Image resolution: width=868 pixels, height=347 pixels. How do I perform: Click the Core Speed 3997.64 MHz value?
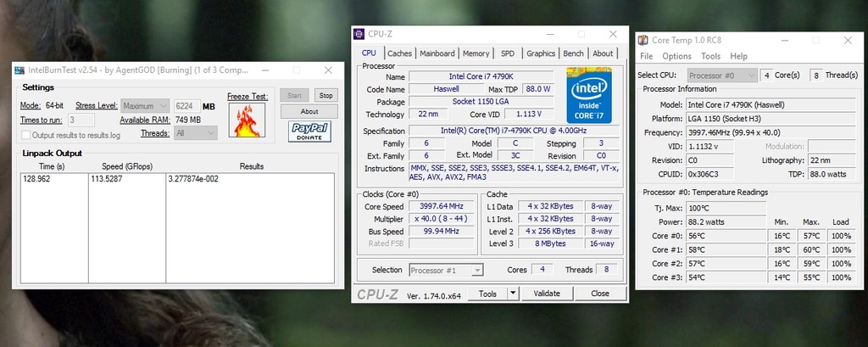click(x=441, y=206)
